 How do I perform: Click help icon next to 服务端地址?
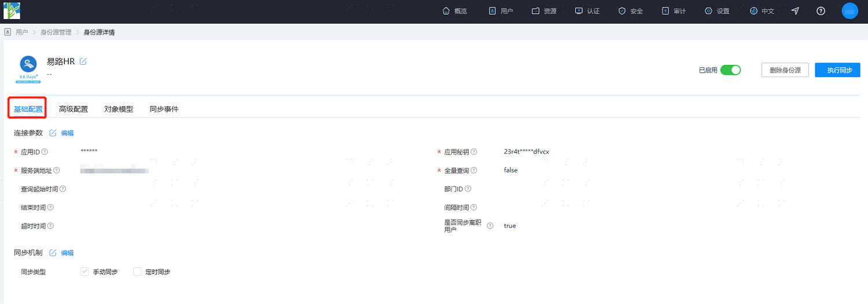pyautogui.click(x=57, y=170)
